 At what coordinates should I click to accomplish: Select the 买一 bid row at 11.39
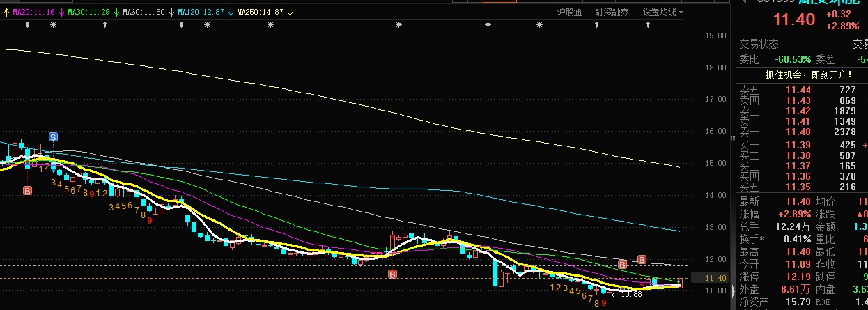pyautogui.click(x=803, y=145)
